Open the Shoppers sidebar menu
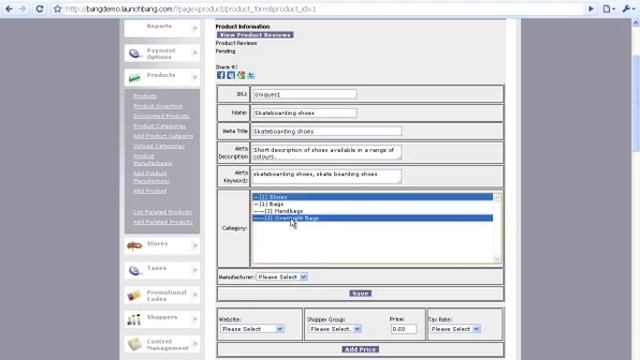This screenshot has height=360, width=640. [x=162, y=319]
